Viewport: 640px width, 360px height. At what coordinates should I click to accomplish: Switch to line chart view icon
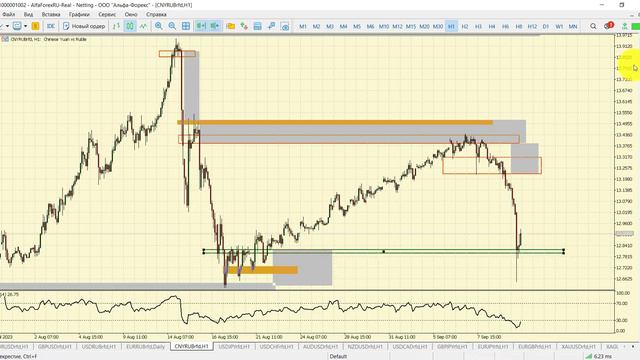[x=143, y=26]
